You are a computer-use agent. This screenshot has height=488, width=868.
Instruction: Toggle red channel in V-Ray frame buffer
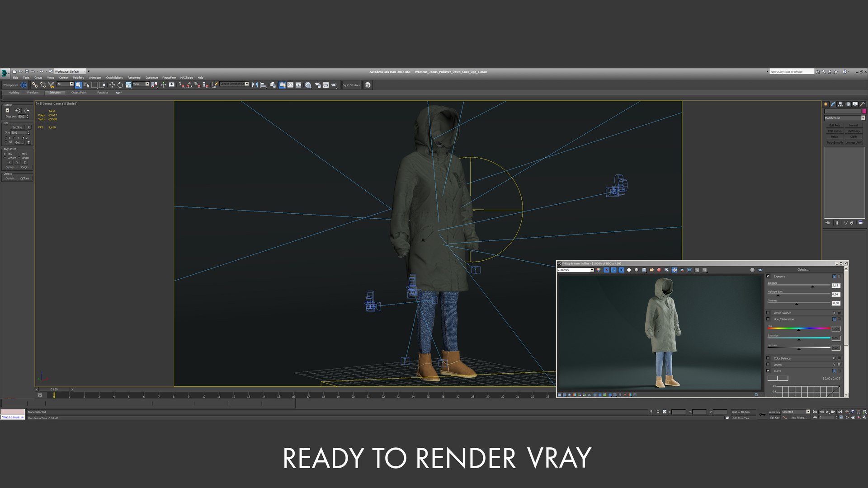tap(606, 270)
